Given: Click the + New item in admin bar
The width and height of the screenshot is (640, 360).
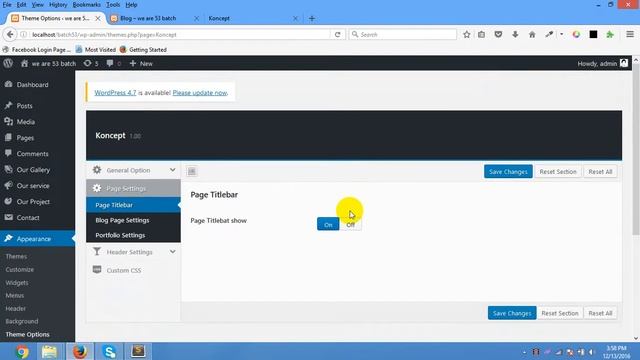Looking at the screenshot, I should (141, 64).
